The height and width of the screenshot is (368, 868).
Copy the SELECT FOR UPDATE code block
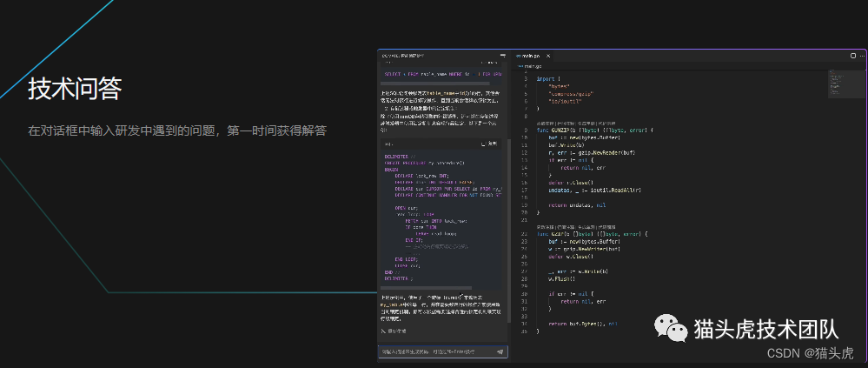coord(489,64)
